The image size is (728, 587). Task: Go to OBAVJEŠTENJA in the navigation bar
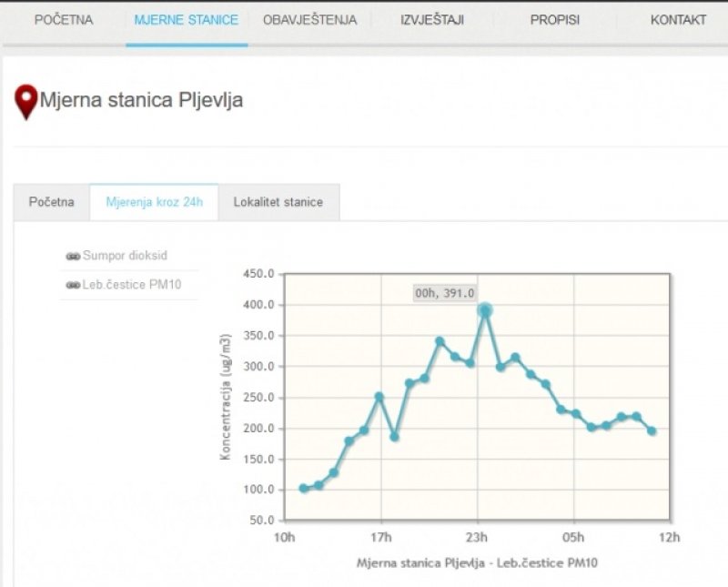pos(309,20)
